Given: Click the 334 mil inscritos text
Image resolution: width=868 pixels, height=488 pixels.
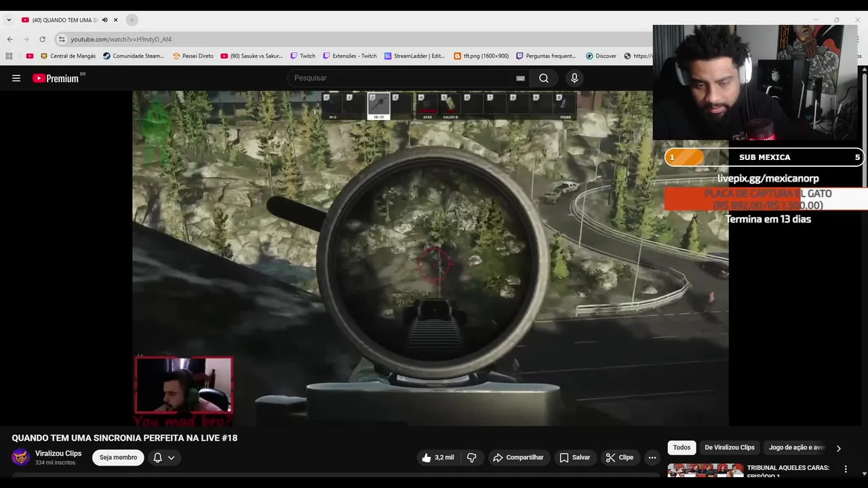Looking at the screenshot, I should 55,462.
